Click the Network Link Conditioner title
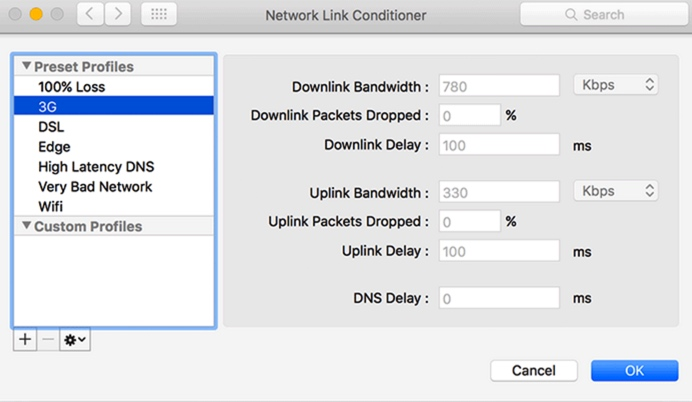692x402 pixels. pos(346,15)
